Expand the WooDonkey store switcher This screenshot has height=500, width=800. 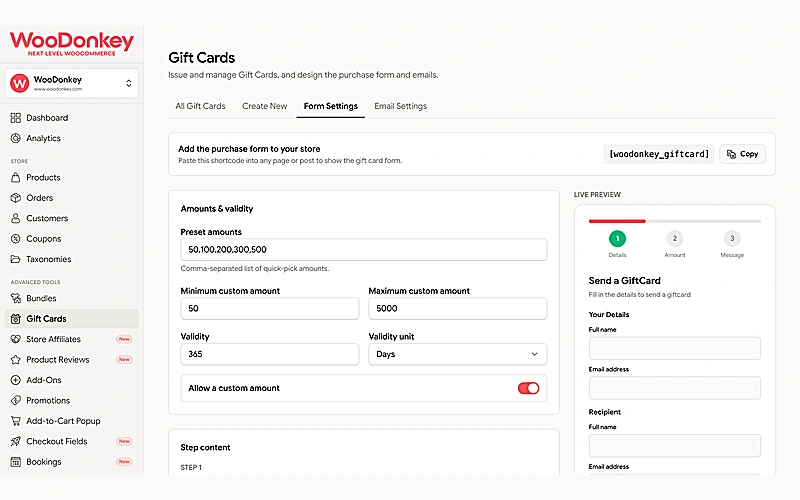click(71, 83)
